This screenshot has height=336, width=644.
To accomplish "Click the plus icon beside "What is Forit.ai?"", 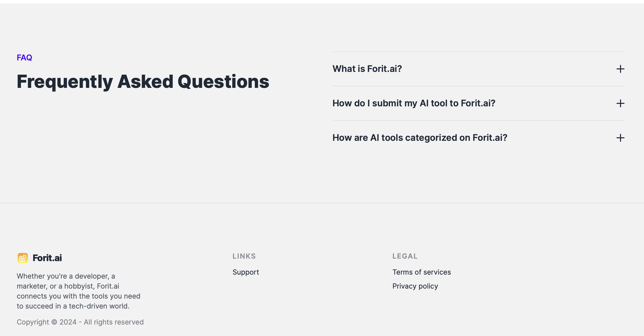I will [620, 69].
